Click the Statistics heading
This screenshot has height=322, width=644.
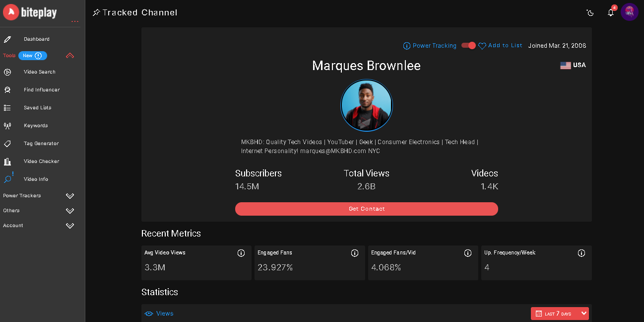pos(160,292)
